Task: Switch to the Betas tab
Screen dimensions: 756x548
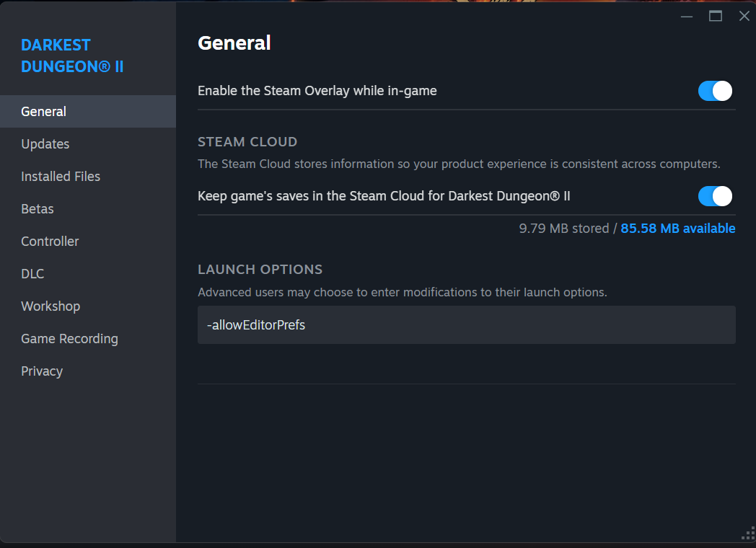Action: coord(38,209)
